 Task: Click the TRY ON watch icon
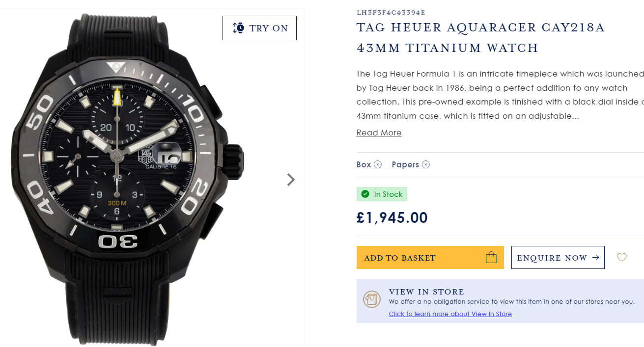coord(238,28)
